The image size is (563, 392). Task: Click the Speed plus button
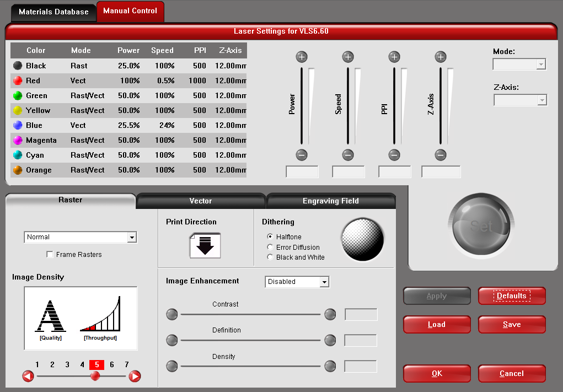coord(347,57)
